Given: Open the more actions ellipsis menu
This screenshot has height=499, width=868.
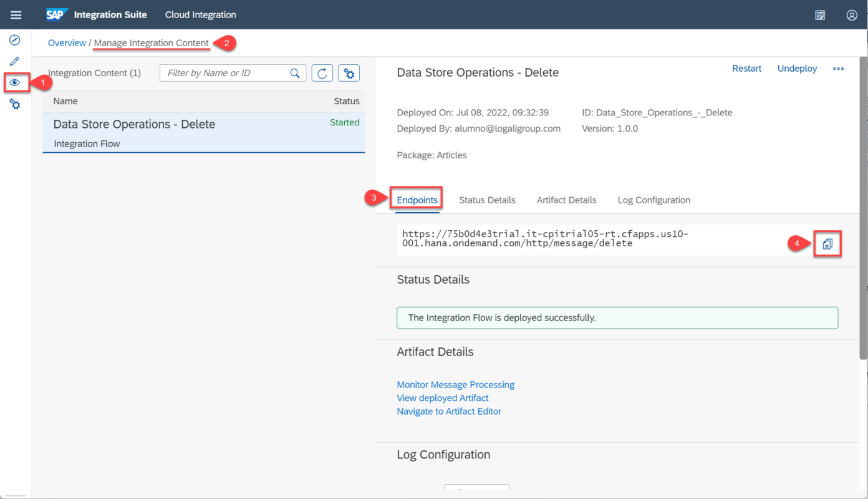Looking at the screenshot, I should pos(839,69).
